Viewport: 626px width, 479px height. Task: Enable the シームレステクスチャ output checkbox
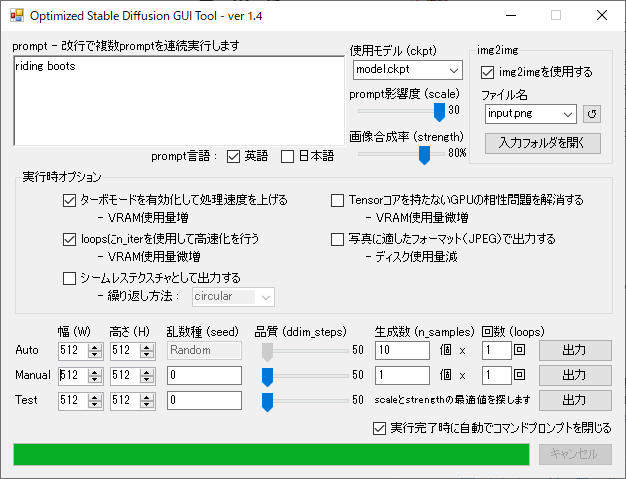pos(69,278)
